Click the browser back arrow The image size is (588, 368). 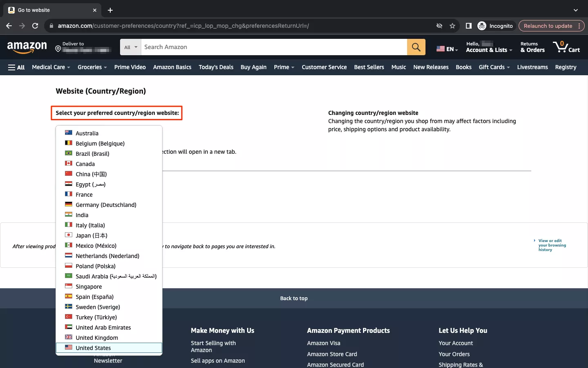tap(9, 26)
